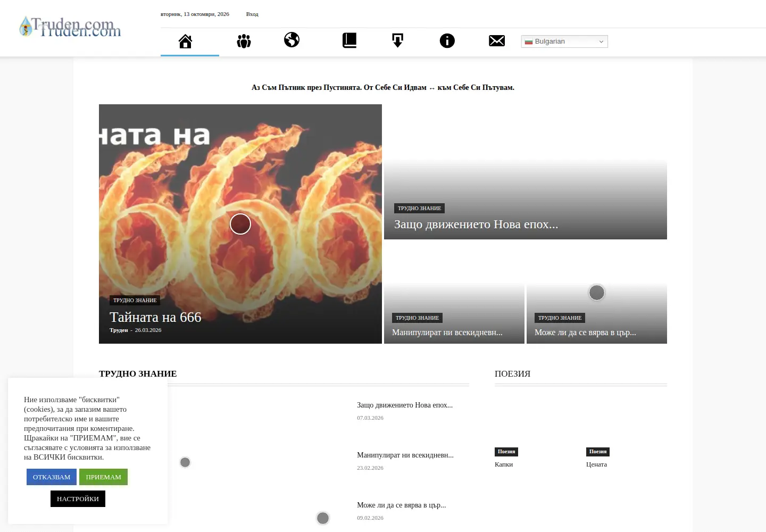Open the Bulgarian language dropdown
This screenshot has height=532, width=766.
pyautogui.click(x=564, y=41)
